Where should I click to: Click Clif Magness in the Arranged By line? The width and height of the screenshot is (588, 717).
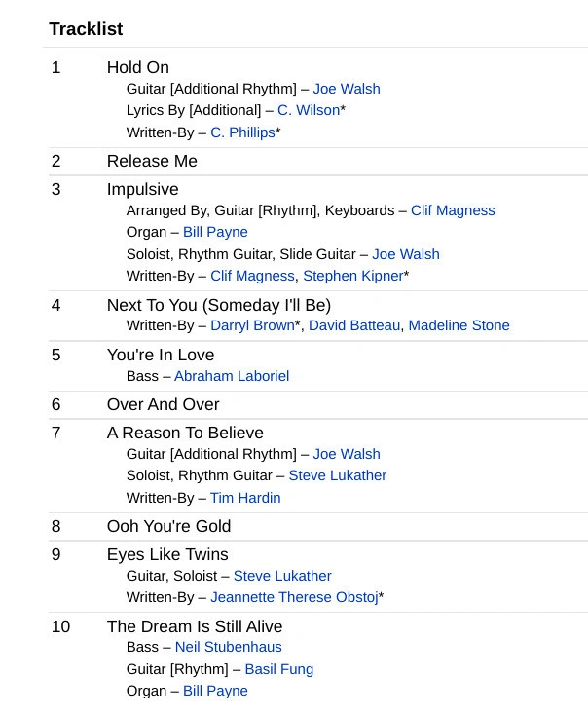(453, 210)
